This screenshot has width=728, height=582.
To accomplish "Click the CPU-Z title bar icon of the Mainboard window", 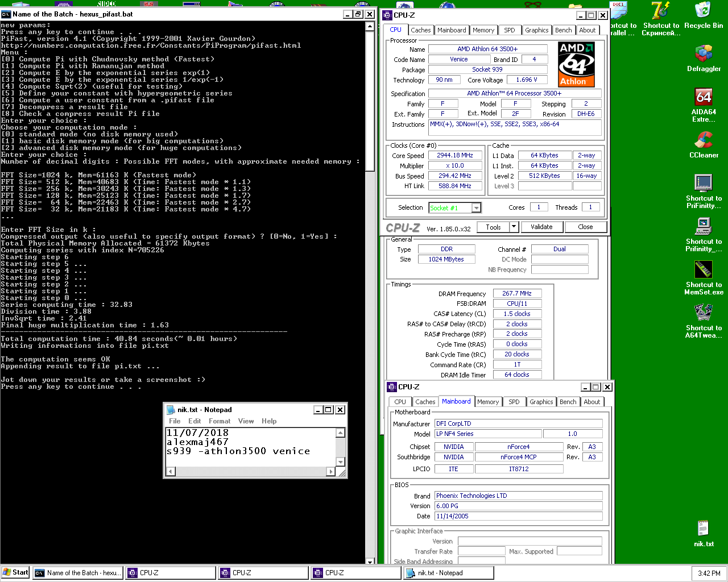I will tap(392, 387).
